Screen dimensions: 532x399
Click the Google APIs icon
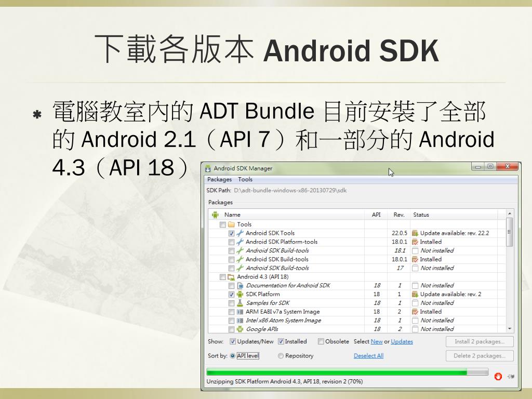point(240,329)
